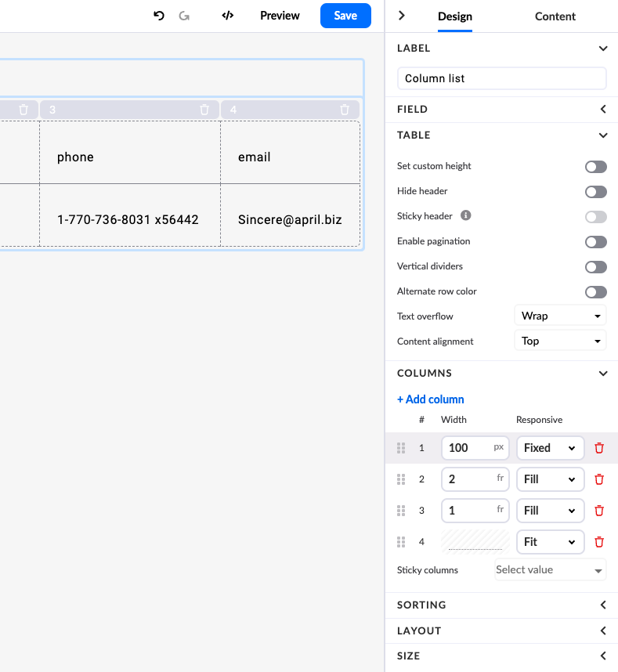The image size is (618, 672).
Task: Expand the LAYOUT section
Action: tap(603, 630)
